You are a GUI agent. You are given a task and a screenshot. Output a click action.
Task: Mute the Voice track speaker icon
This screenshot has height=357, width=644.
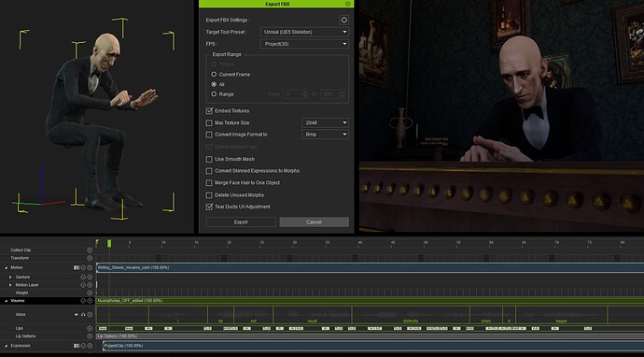[x=77, y=315]
